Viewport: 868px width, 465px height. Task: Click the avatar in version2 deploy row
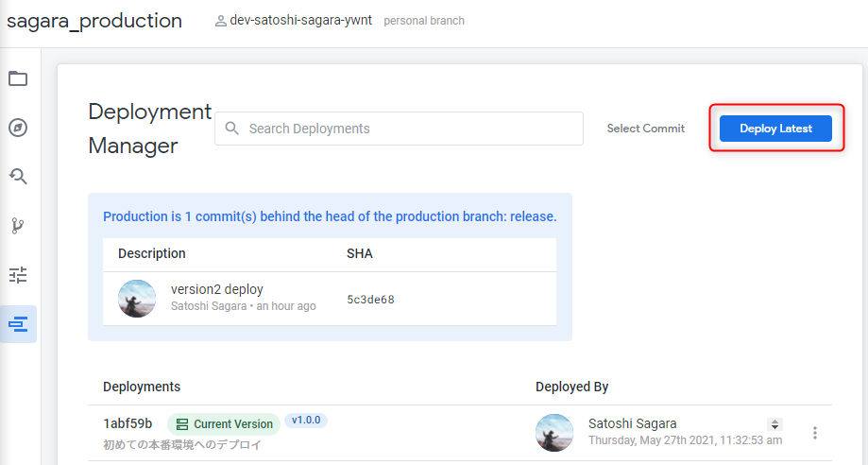point(137,299)
